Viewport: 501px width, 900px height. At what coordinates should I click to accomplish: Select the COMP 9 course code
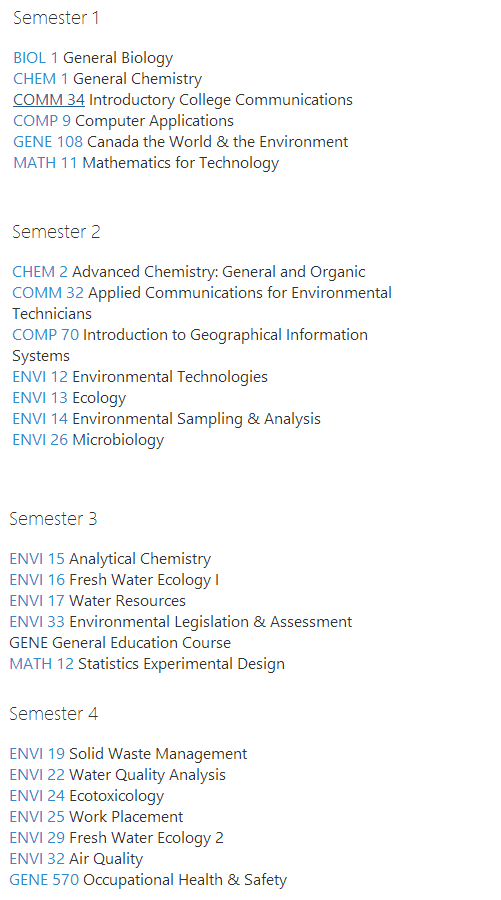[x=42, y=121]
